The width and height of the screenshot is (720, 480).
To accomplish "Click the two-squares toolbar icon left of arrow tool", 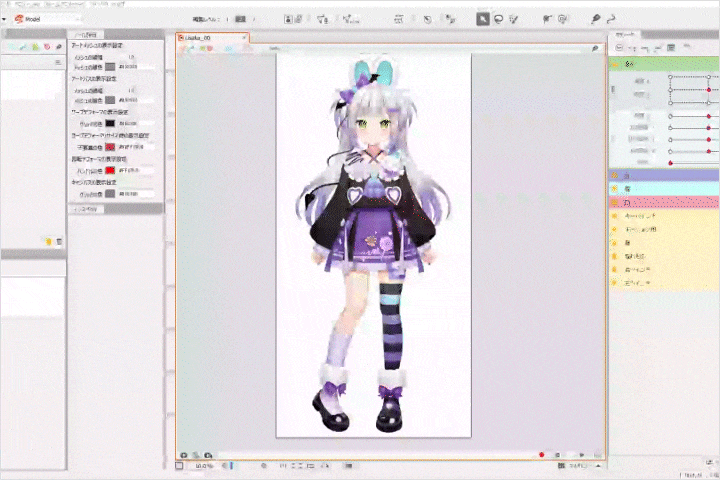I will click(x=450, y=19).
